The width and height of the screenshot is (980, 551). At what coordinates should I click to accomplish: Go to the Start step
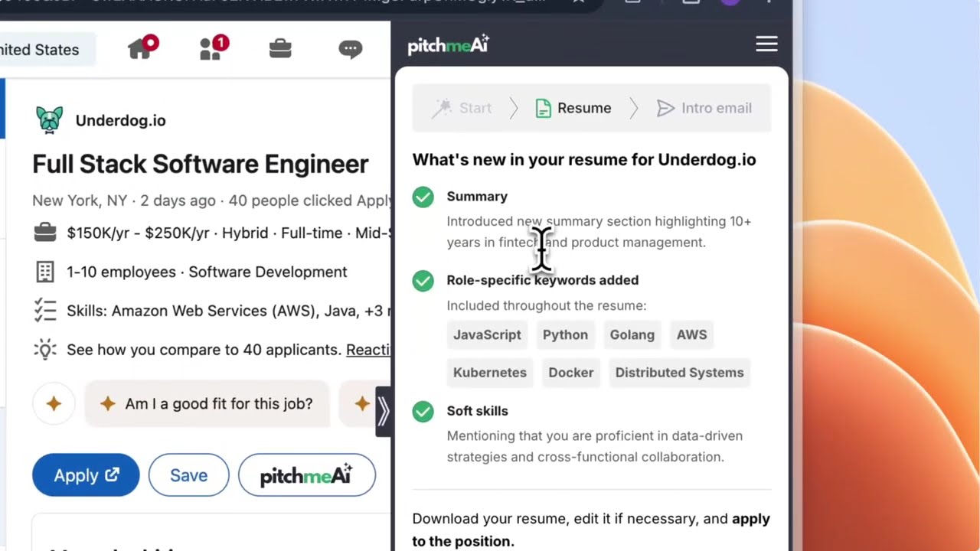tap(462, 108)
